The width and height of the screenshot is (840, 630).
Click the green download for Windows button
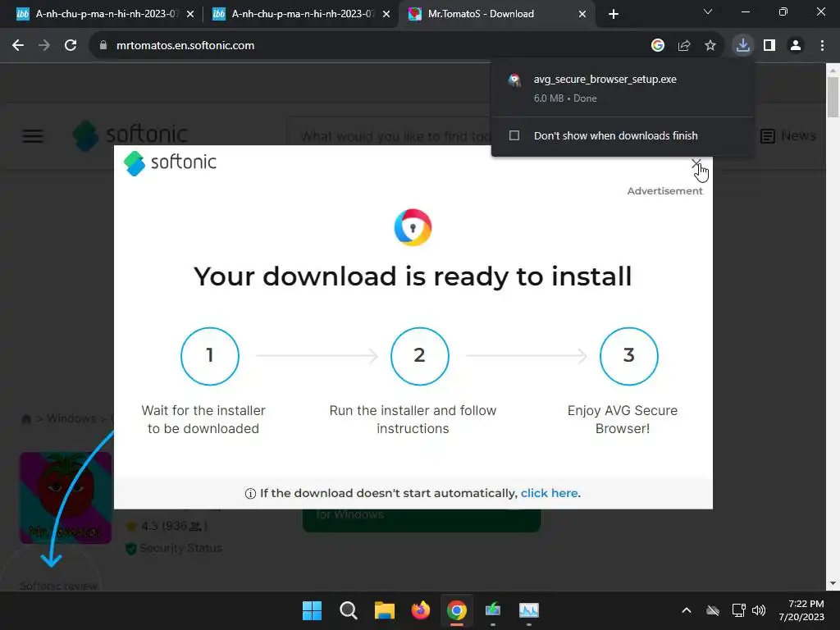(x=421, y=519)
